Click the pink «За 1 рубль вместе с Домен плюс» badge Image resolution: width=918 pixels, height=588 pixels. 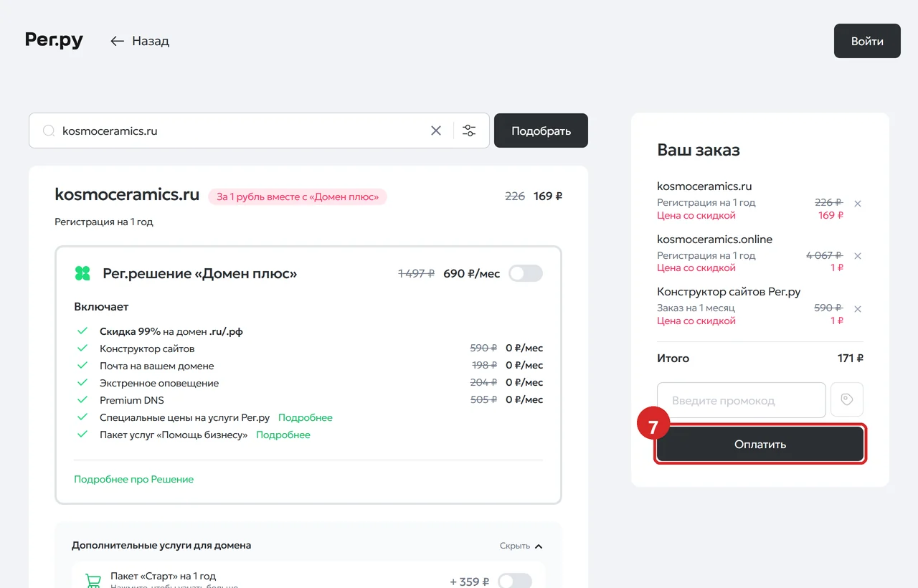pyautogui.click(x=298, y=196)
